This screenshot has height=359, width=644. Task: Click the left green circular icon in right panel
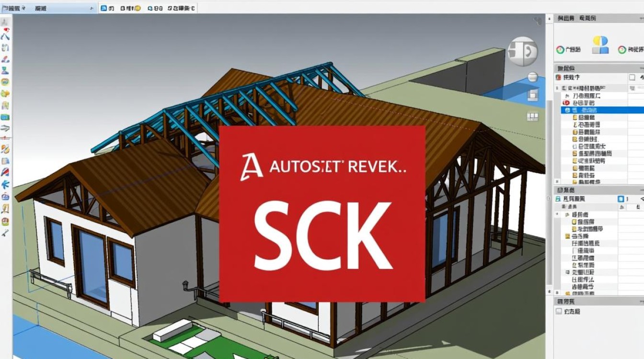pos(560,49)
